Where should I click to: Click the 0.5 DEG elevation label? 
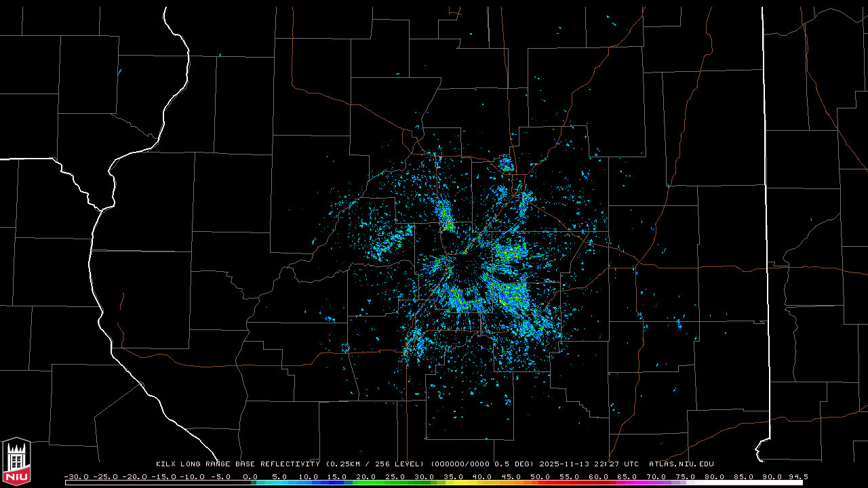pos(514,464)
